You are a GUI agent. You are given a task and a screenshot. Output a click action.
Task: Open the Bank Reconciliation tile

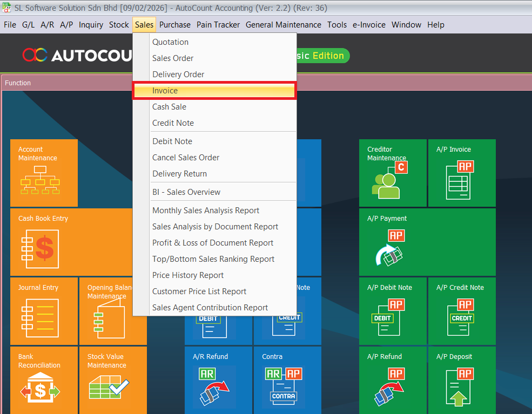[44, 380]
